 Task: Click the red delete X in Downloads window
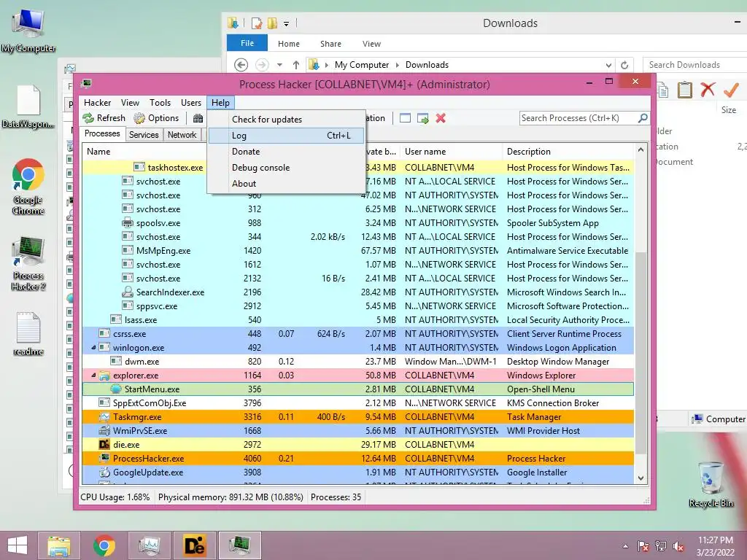click(x=708, y=90)
